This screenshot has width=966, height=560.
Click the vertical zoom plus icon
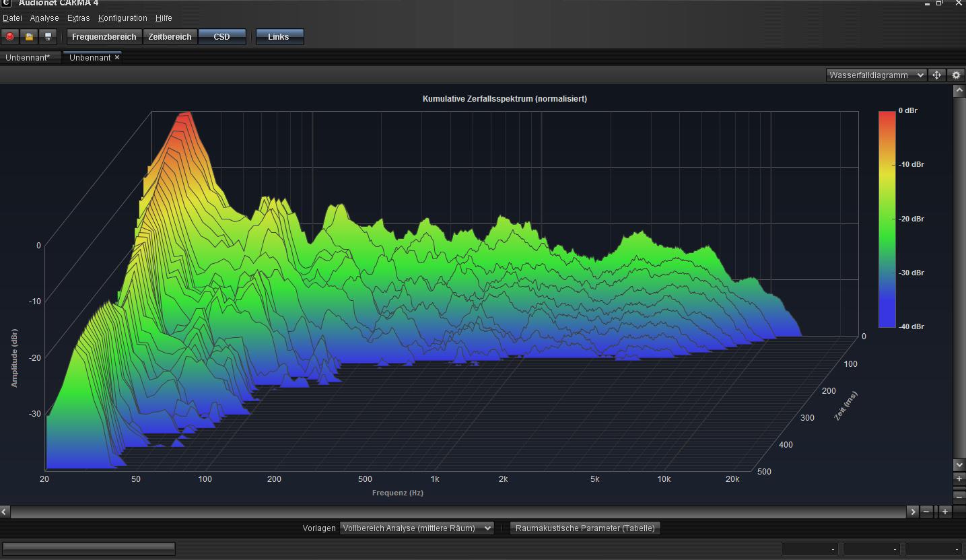[x=959, y=479]
